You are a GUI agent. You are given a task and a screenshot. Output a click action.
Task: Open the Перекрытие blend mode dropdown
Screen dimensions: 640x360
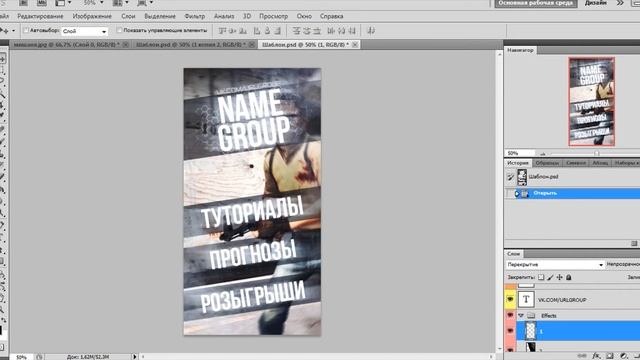pyautogui.click(x=554, y=264)
